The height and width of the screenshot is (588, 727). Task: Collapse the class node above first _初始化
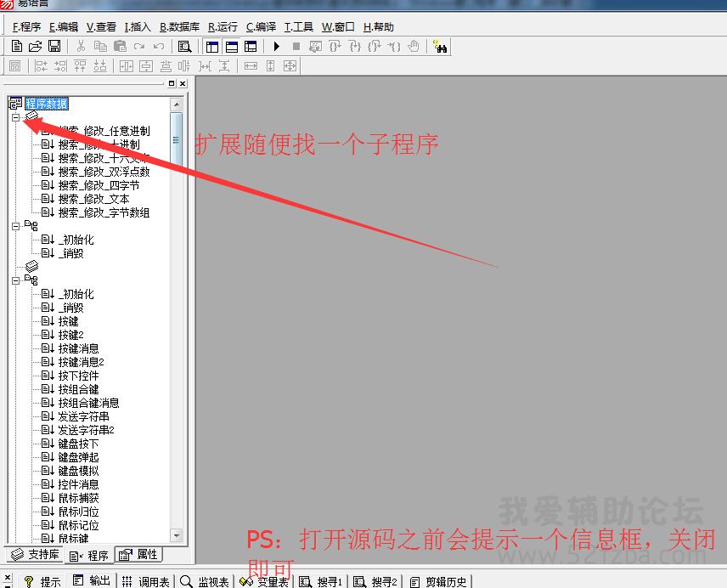(x=16, y=226)
